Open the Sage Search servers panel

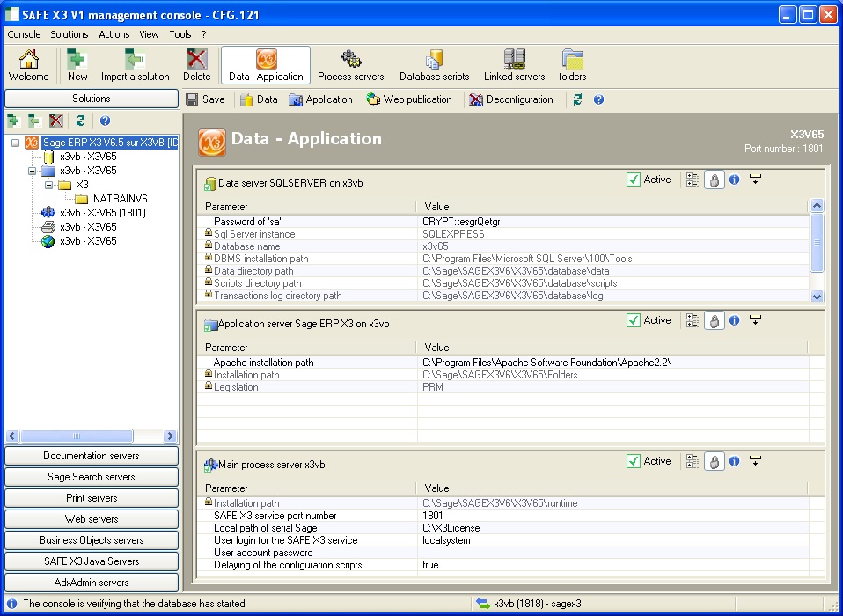coord(92,477)
